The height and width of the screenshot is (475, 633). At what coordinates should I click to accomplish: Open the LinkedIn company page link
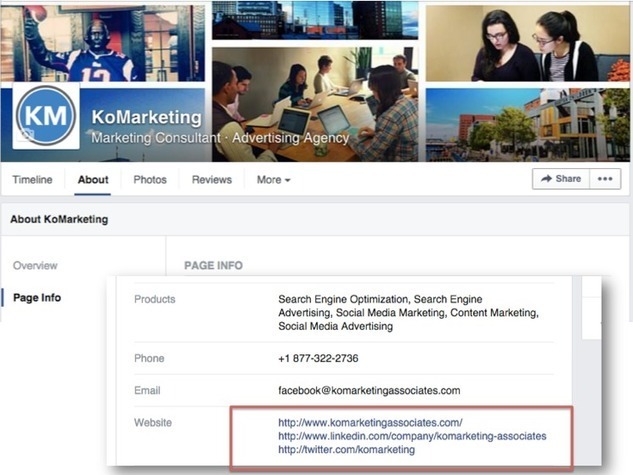coord(412,437)
